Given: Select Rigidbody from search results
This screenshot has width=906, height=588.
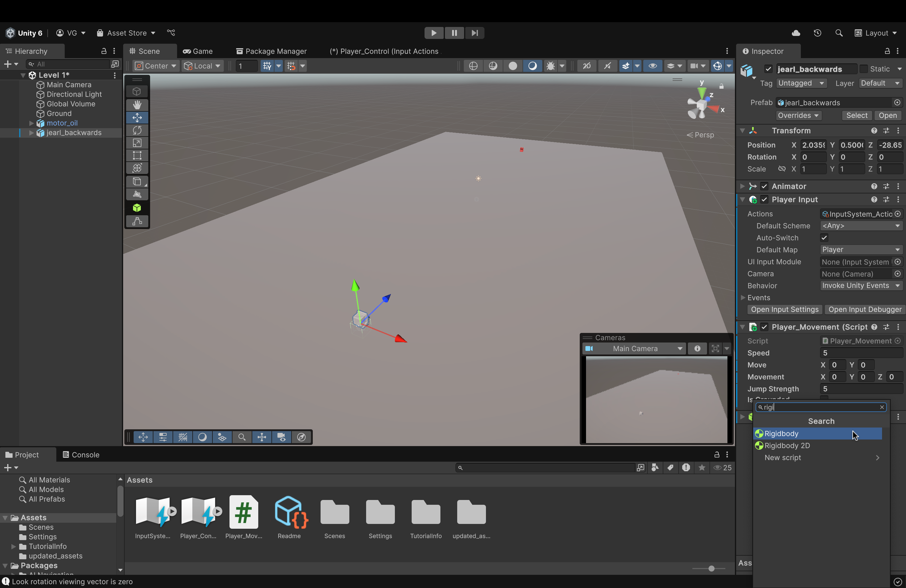Looking at the screenshot, I should (817, 434).
